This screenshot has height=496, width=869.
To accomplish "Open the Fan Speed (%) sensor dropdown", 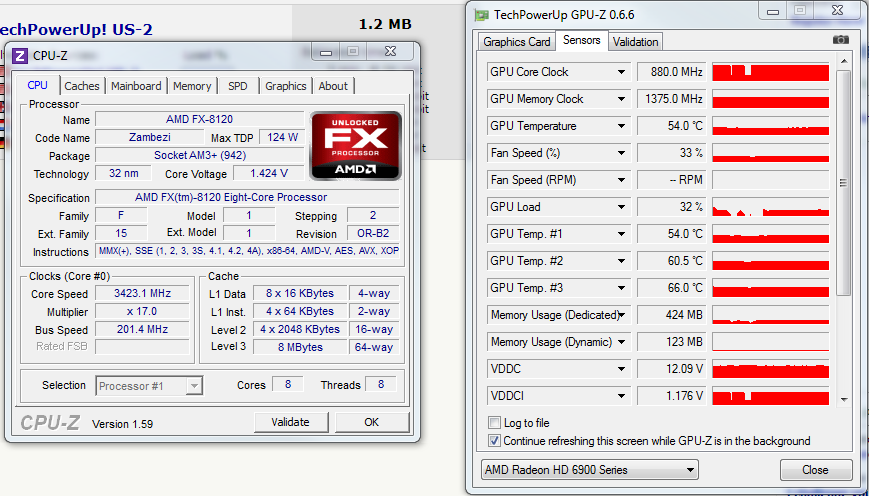I will click(x=621, y=153).
